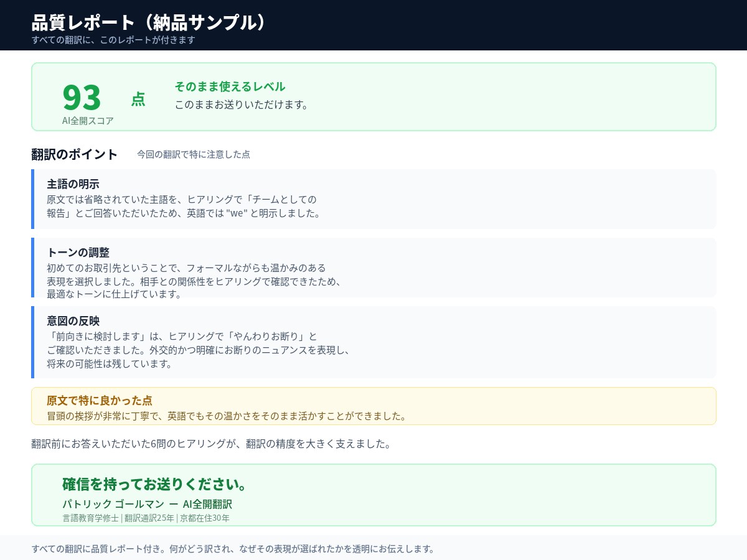Click the 翻訳のポイント section heading
The image size is (747, 560).
coord(75,154)
